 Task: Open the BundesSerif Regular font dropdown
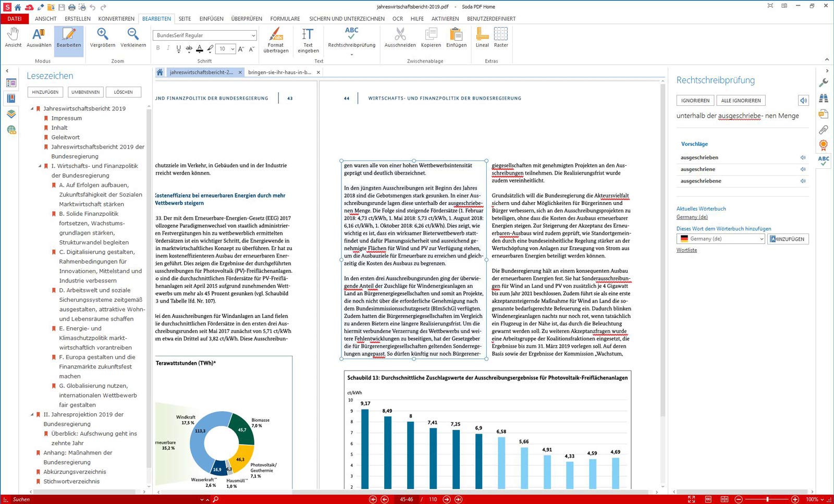click(205, 35)
